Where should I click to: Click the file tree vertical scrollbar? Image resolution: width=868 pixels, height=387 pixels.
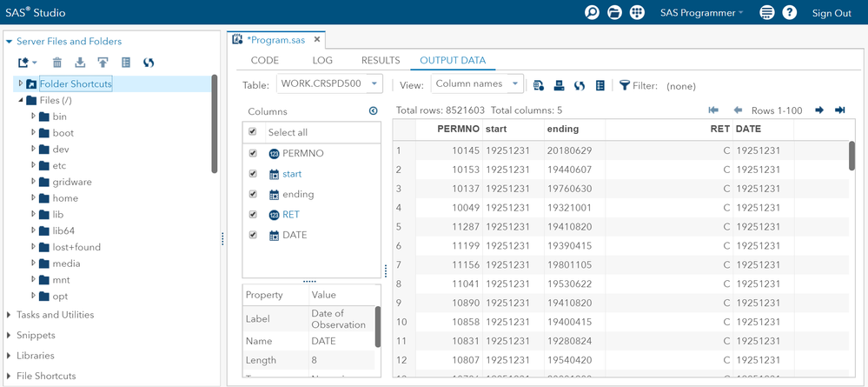pos(215,124)
